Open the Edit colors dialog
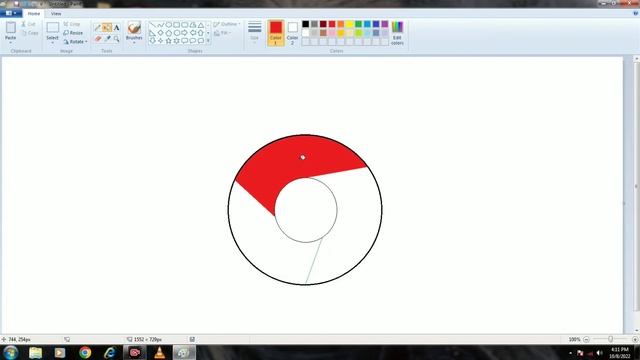The image size is (640, 360). pos(397,33)
